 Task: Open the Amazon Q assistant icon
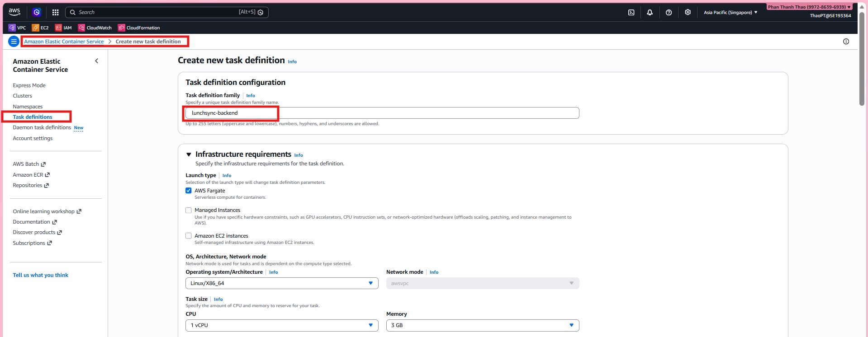37,12
